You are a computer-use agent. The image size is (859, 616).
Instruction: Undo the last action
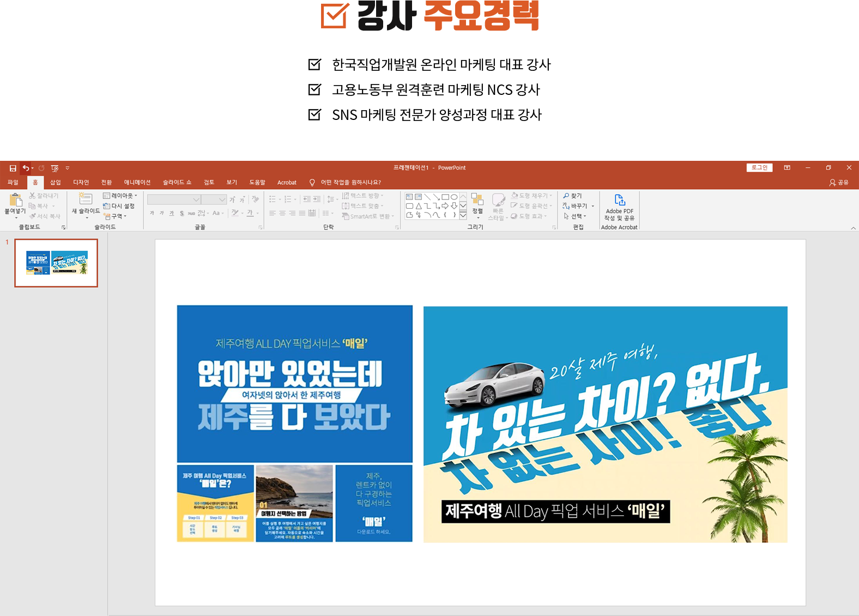(x=25, y=168)
